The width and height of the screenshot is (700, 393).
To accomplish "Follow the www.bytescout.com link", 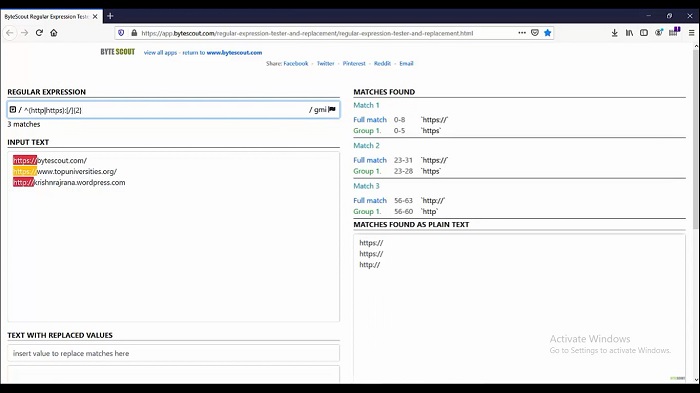I will (x=234, y=52).
